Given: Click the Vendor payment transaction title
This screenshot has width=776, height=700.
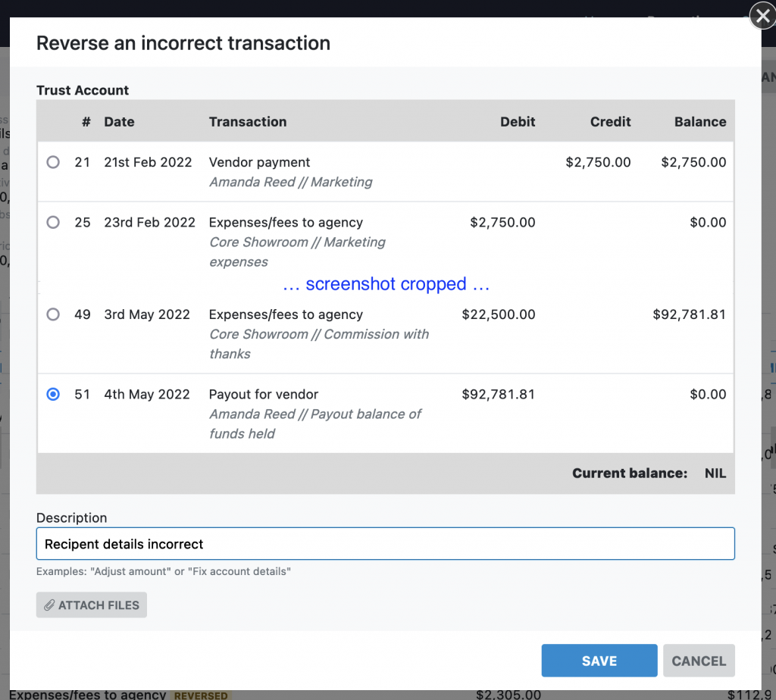Looking at the screenshot, I should coord(259,162).
